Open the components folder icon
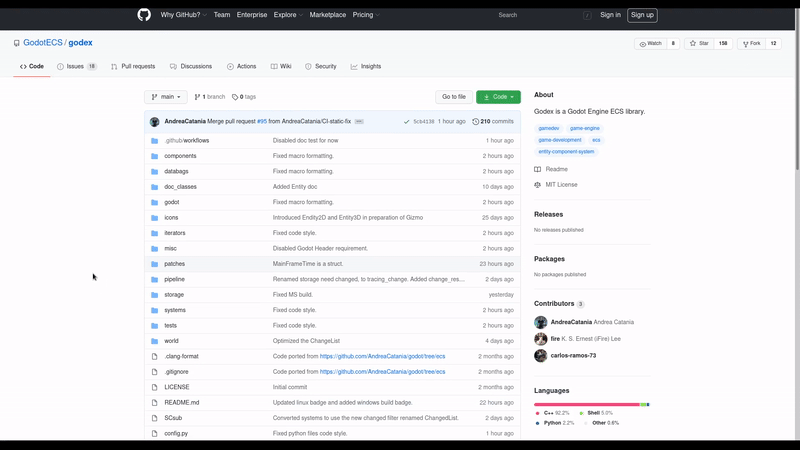 (155, 156)
